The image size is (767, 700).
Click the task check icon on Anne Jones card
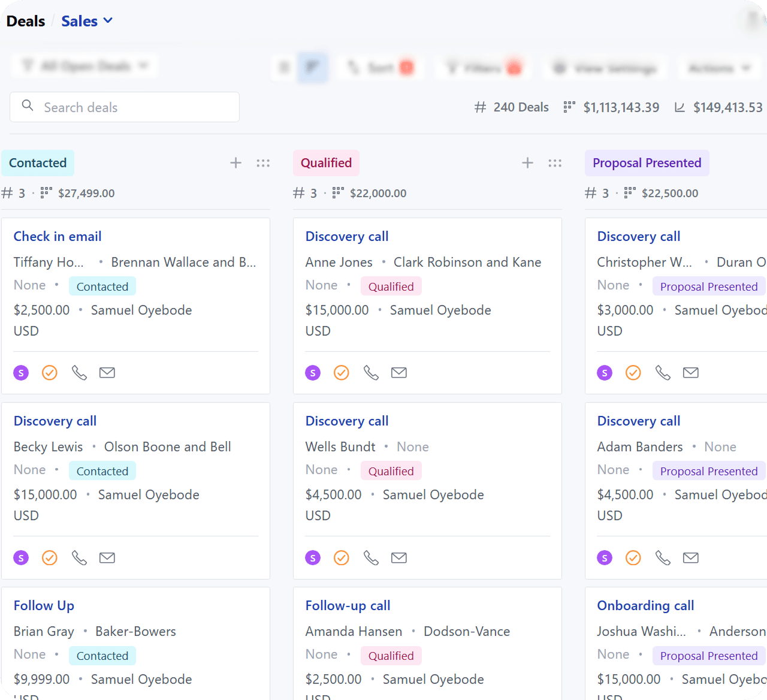click(x=342, y=373)
